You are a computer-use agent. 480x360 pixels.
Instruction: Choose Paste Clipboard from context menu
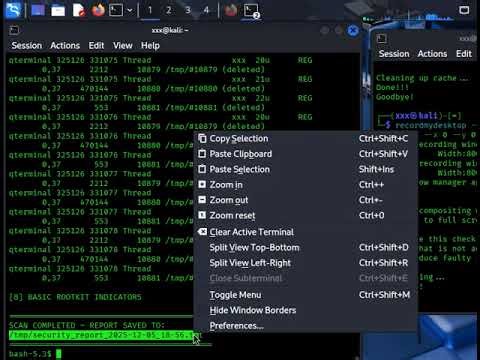305,154
